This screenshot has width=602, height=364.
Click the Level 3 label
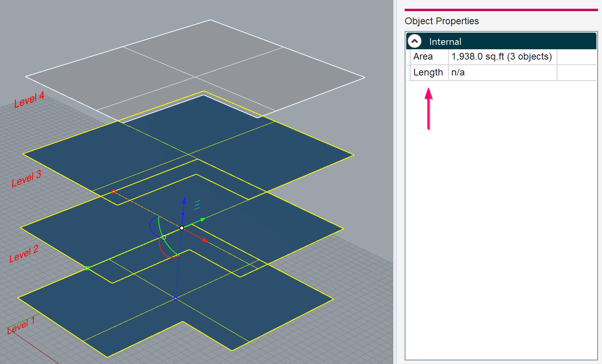click(x=26, y=178)
